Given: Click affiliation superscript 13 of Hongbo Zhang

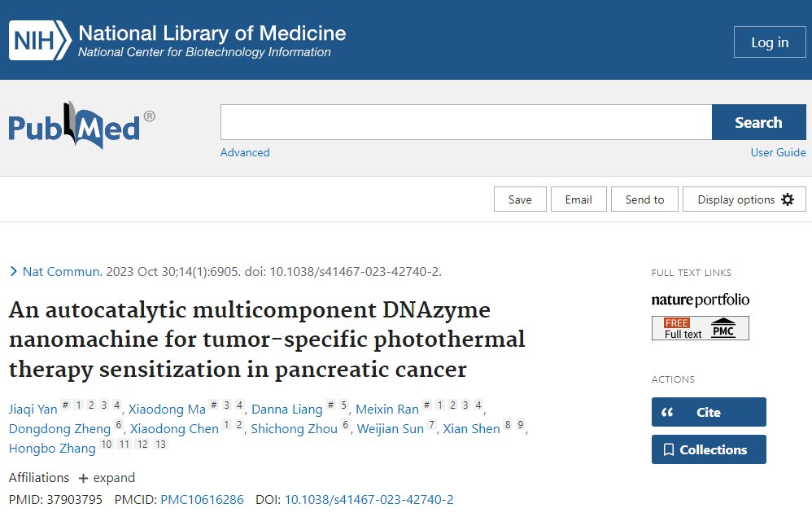Looking at the screenshot, I should coord(160,444).
